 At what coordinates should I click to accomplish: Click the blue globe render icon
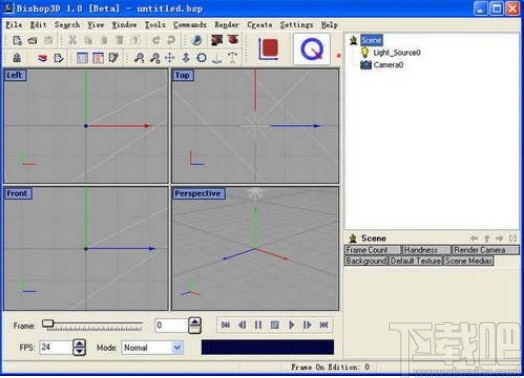[196, 40]
